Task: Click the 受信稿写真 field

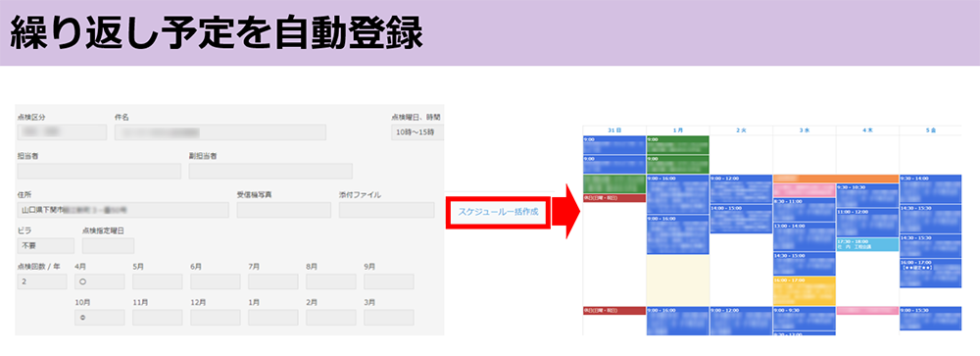Action: (x=284, y=210)
